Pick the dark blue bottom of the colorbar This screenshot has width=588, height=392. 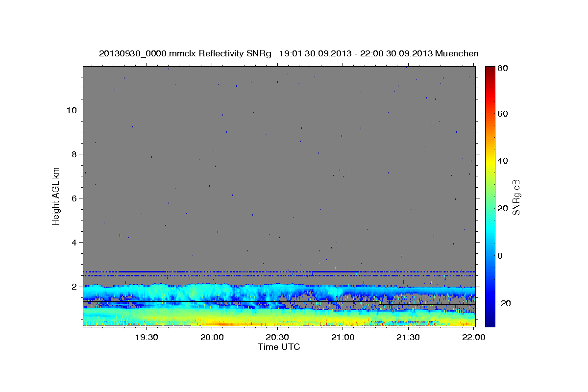[x=490, y=322]
